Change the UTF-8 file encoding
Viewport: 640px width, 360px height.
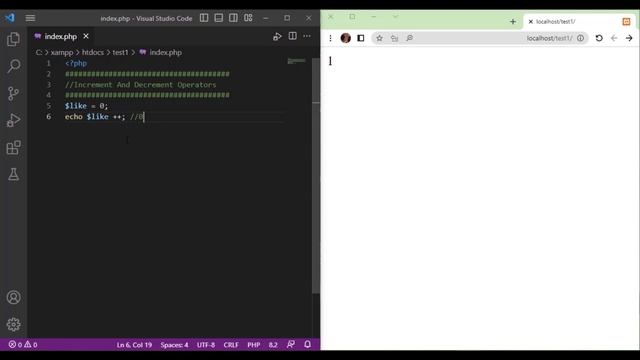click(x=206, y=345)
